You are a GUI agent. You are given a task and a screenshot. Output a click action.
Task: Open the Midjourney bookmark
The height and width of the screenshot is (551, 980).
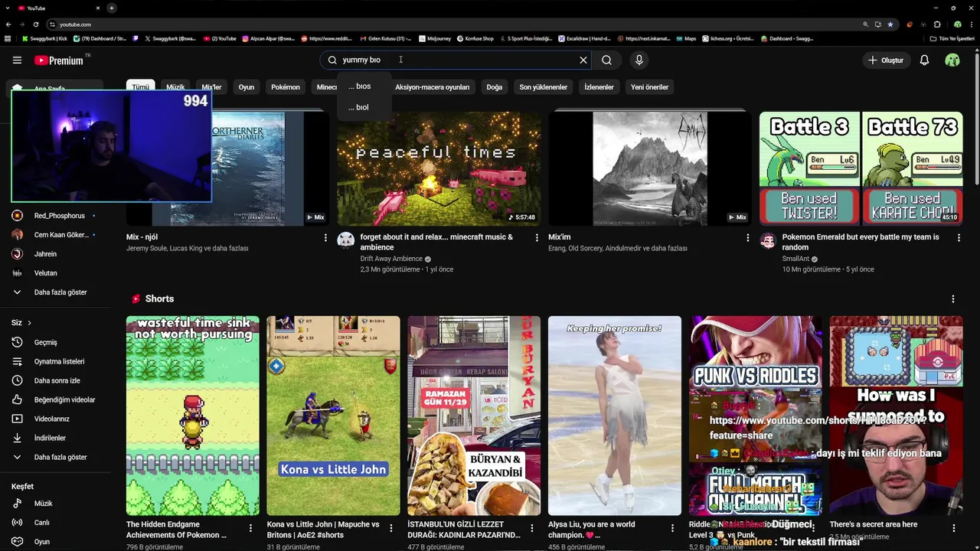pos(435,38)
